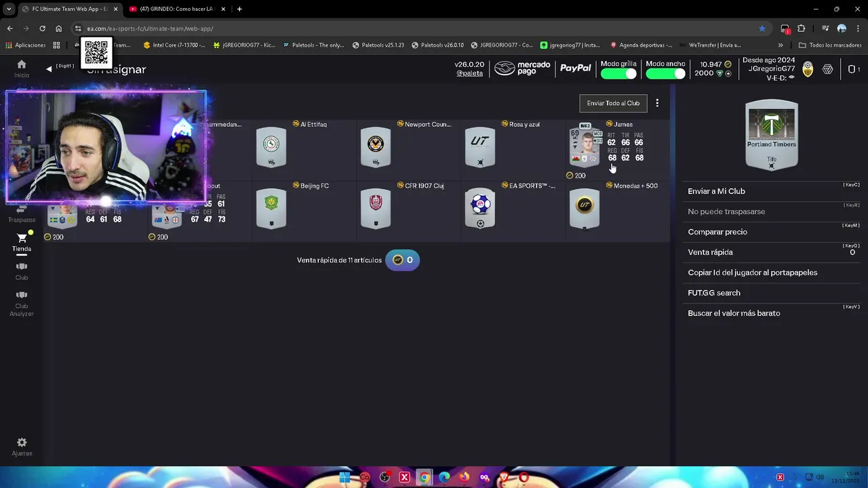Open browser extensions puzzle icon

(x=802, y=28)
